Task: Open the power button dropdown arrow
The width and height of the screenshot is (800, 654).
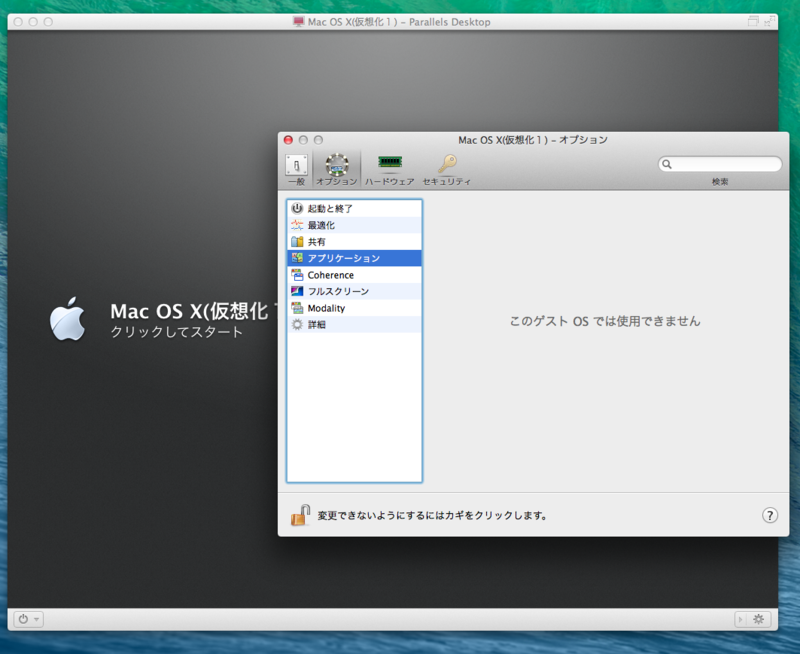Action: [x=36, y=620]
